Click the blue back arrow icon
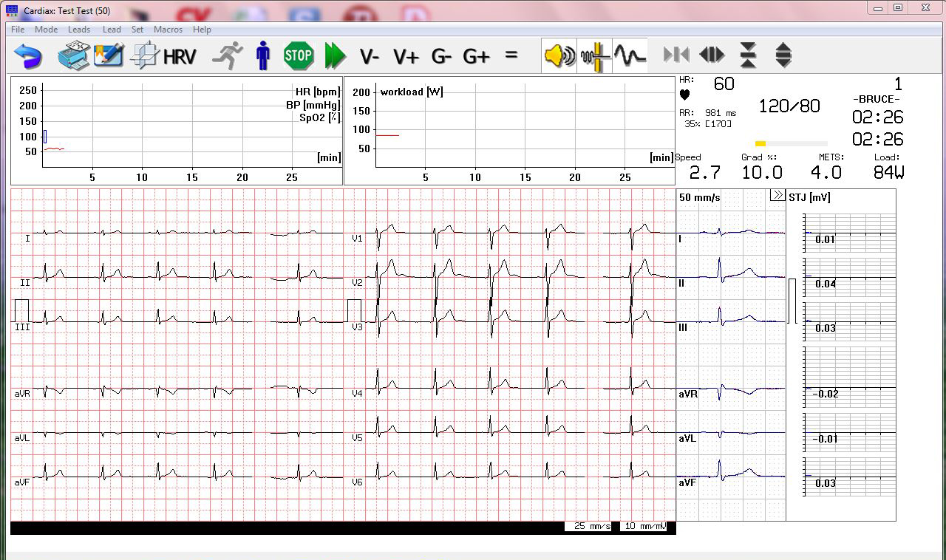This screenshot has height=560, width=946. click(28, 56)
